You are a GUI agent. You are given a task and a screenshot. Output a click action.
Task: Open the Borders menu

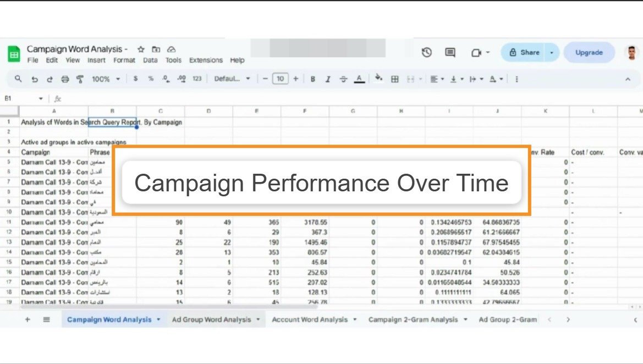click(x=394, y=79)
